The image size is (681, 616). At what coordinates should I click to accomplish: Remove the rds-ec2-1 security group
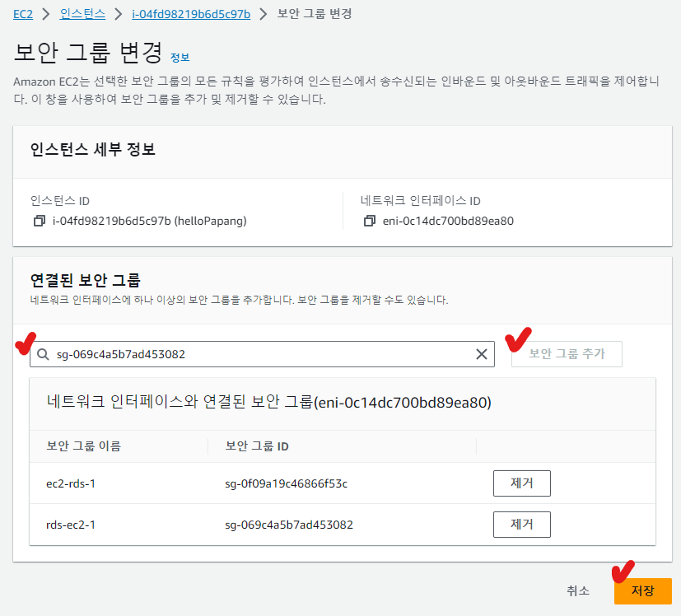521,524
